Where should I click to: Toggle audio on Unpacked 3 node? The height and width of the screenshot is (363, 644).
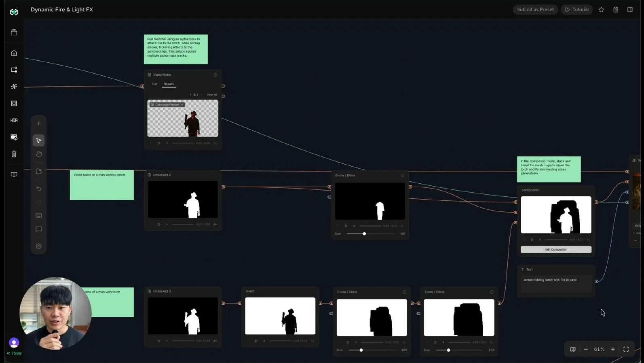pyautogui.click(x=215, y=341)
